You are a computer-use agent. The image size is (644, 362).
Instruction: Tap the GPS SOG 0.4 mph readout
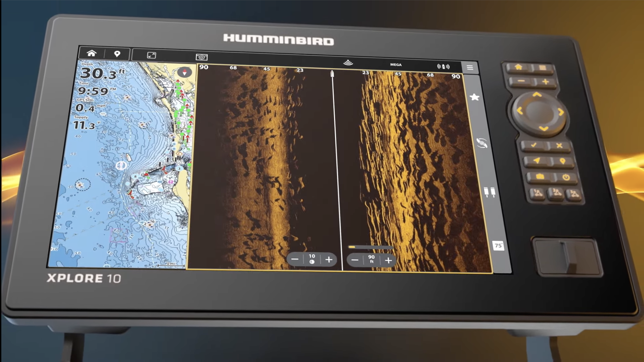tap(90, 106)
